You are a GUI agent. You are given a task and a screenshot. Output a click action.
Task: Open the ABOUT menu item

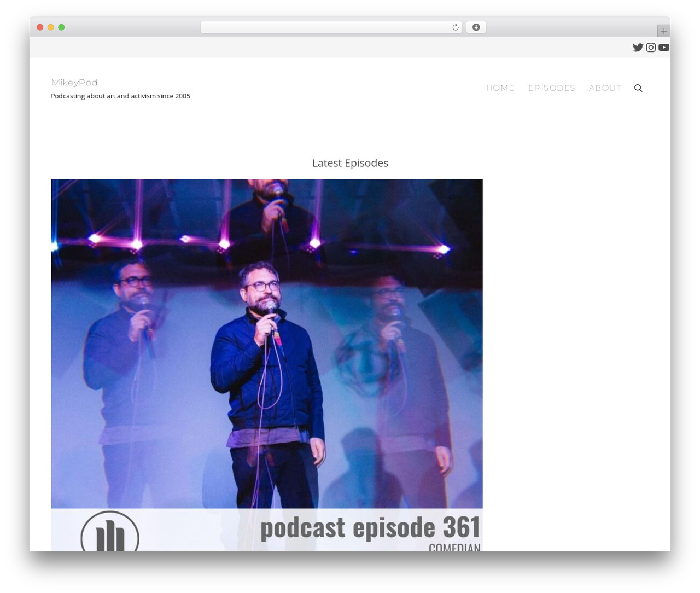pos(605,88)
